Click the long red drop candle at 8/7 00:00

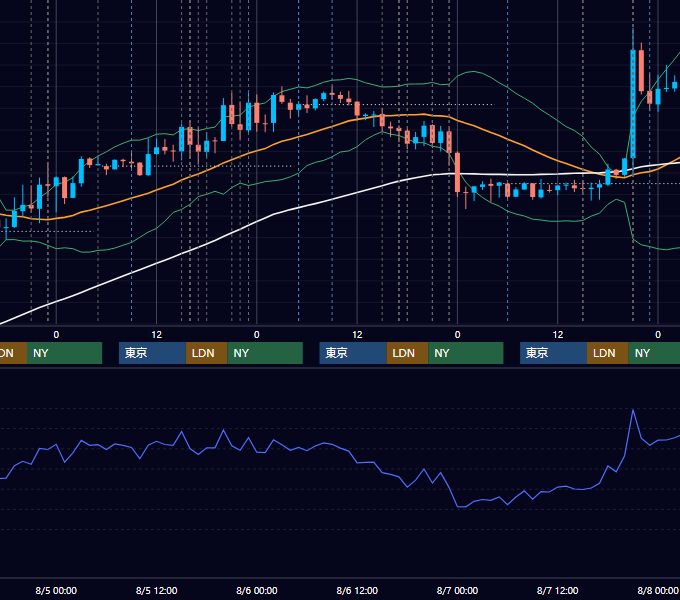(457, 172)
